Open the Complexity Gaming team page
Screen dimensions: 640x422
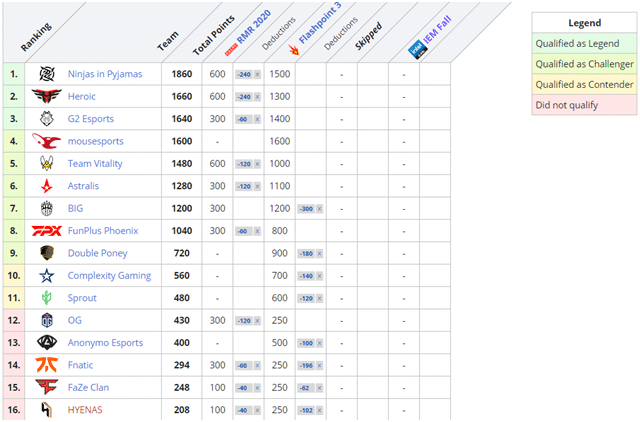[109, 276]
